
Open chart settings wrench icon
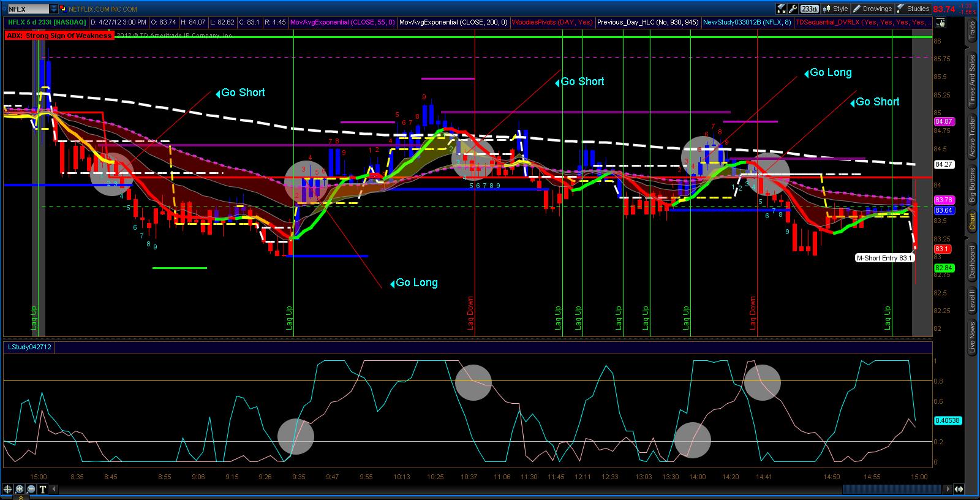point(793,9)
